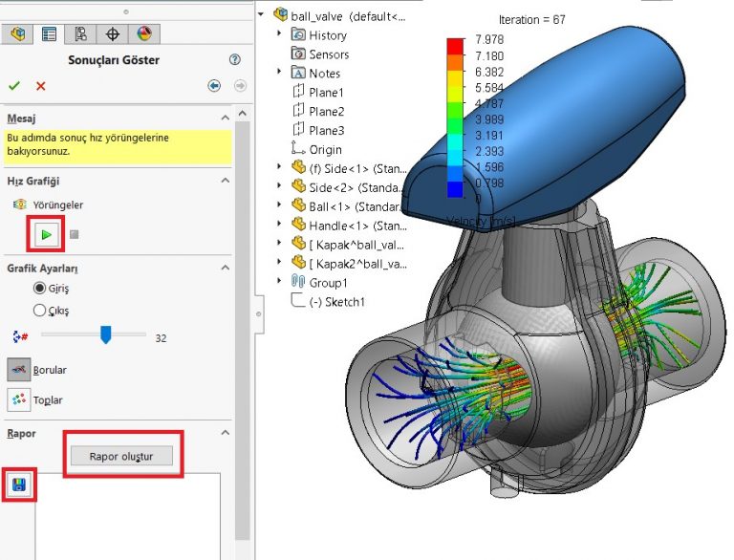Image resolution: width=734 pixels, height=560 pixels.
Task: Click the save report floppy disk icon
Action: pyautogui.click(x=19, y=485)
